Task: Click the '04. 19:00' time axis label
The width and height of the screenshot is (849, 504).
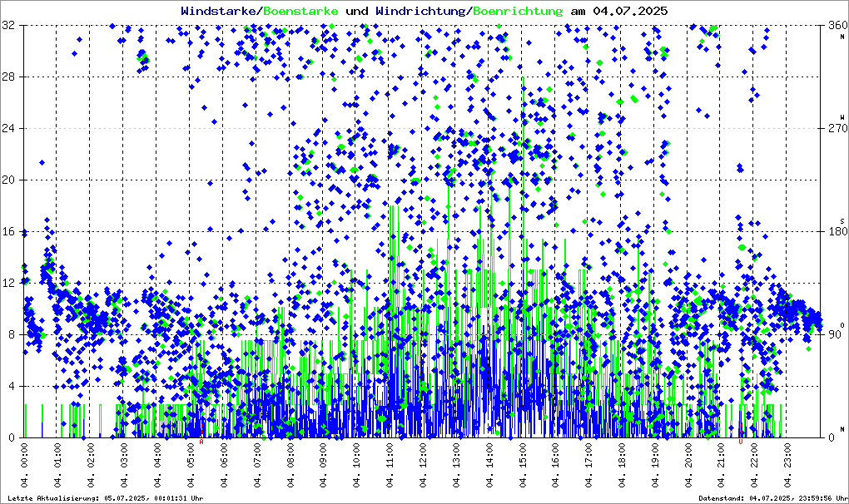Action: coord(655,465)
